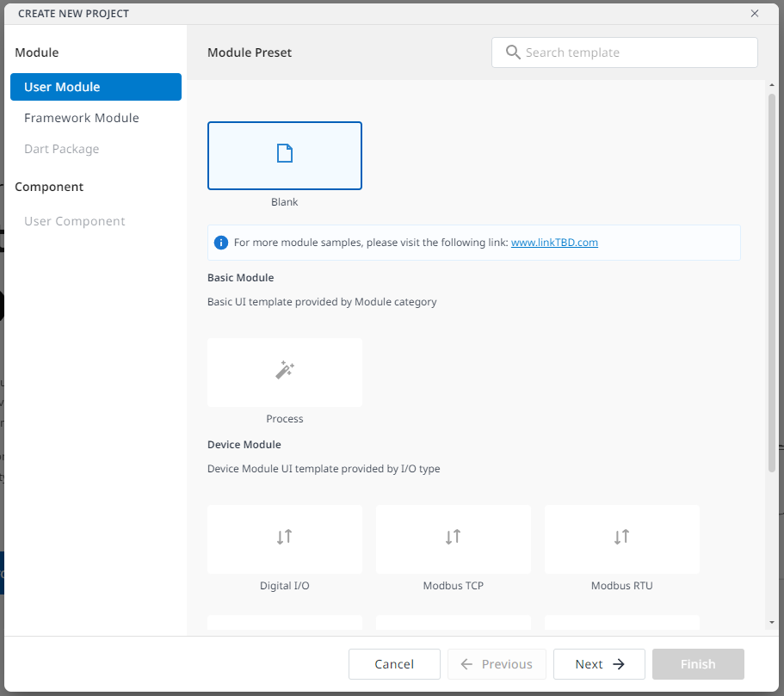Click the Device Module heading
The image size is (784, 696).
pos(244,445)
